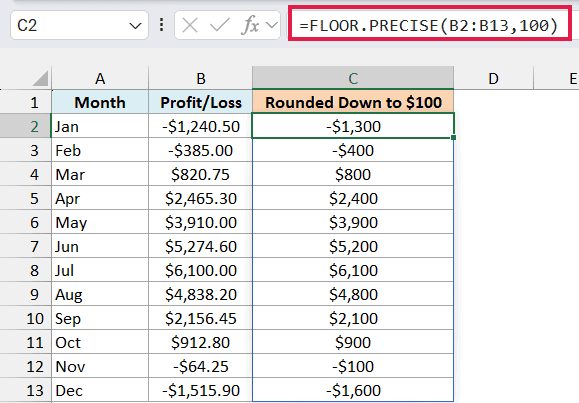This screenshot has width=579, height=403.
Task: Select column C header
Action: [x=353, y=78]
